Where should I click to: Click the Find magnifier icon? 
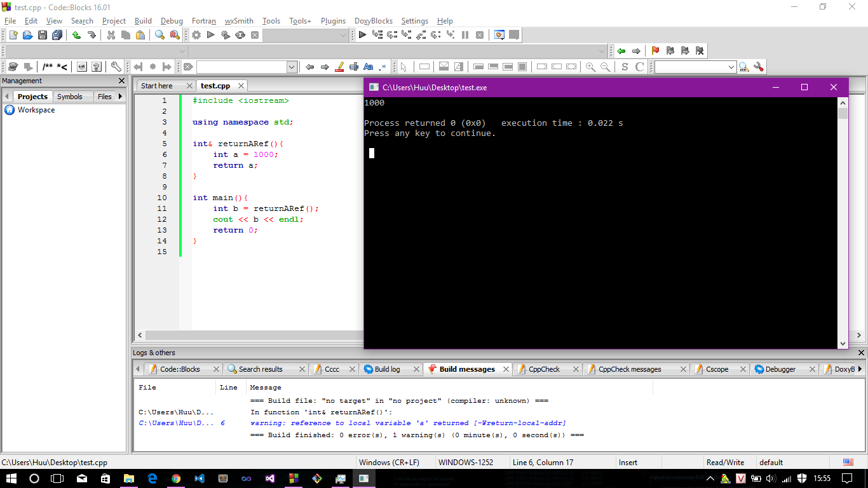coord(160,36)
